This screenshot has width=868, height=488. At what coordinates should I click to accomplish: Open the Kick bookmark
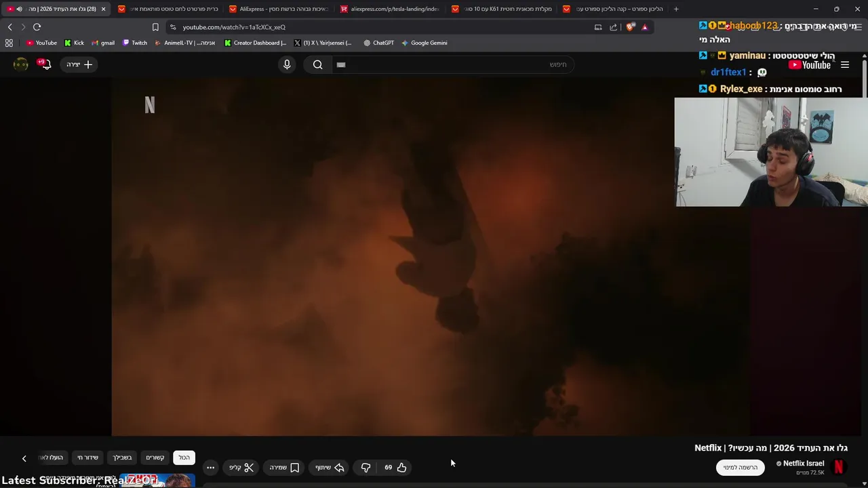click(74, 43)
